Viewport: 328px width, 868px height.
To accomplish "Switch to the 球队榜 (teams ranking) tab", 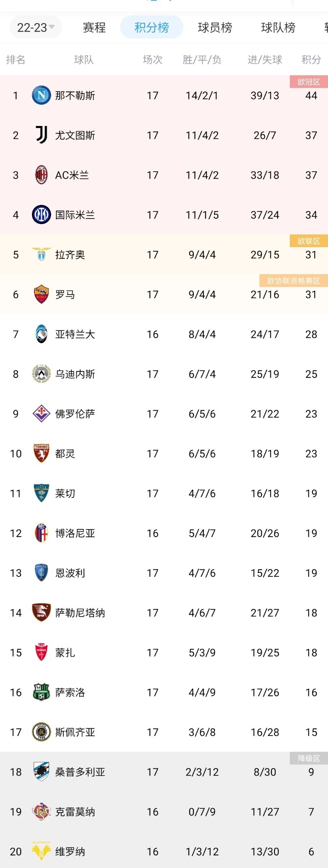I will (277, 28).
